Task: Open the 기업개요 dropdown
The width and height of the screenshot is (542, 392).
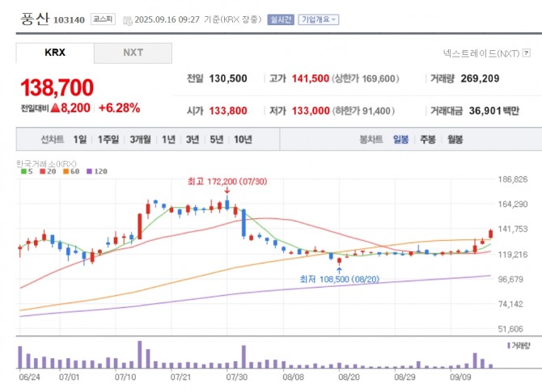Action: (319, 19)
